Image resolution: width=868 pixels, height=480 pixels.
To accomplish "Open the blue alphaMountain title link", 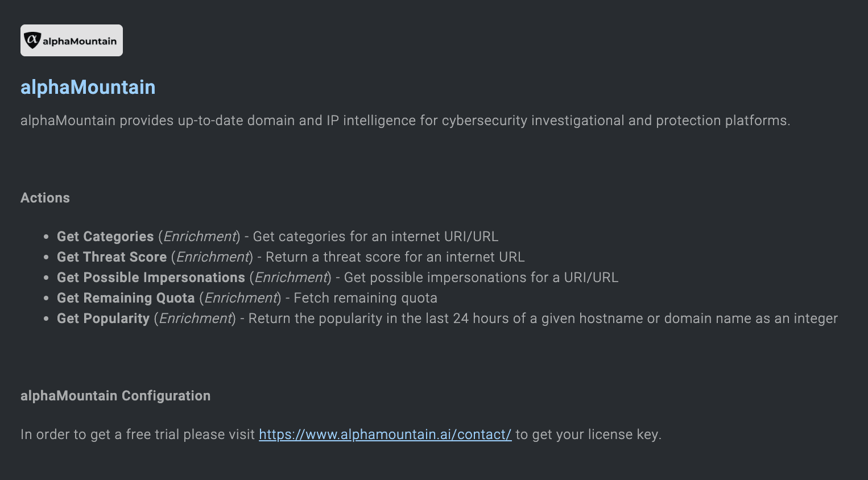I will tap(88, 87).
